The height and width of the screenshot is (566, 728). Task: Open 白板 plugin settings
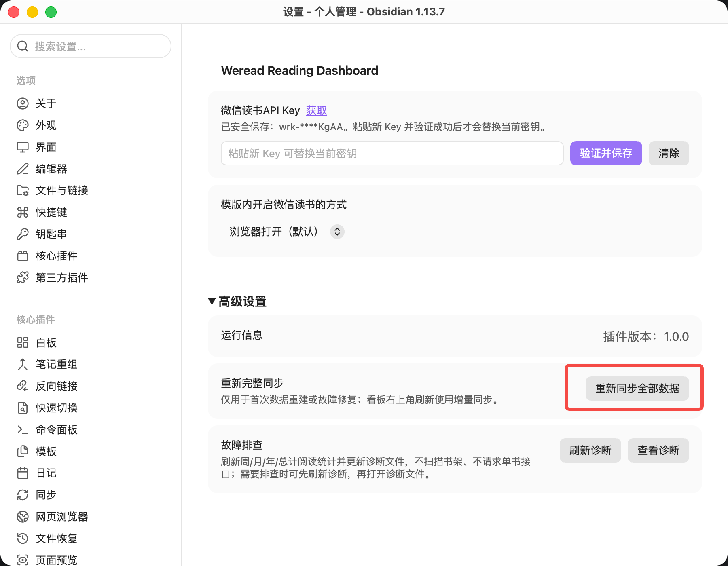tap(91, 343)
